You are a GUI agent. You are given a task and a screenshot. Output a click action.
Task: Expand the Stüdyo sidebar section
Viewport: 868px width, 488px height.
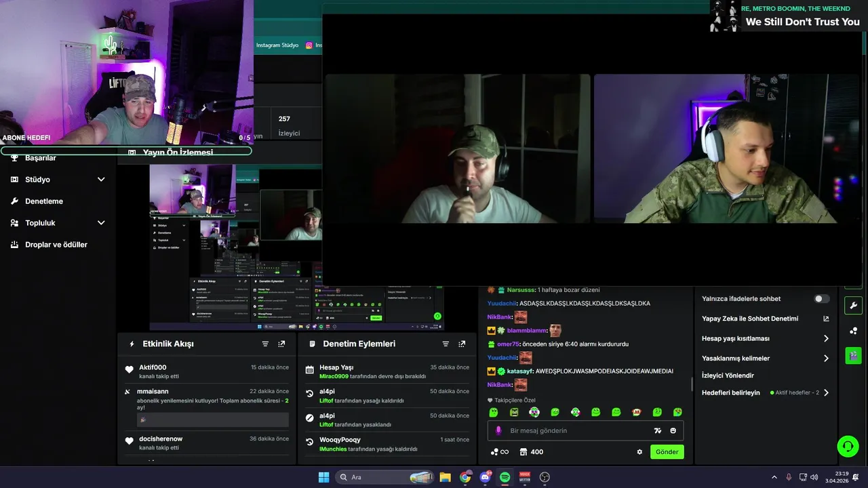[101, 180]
